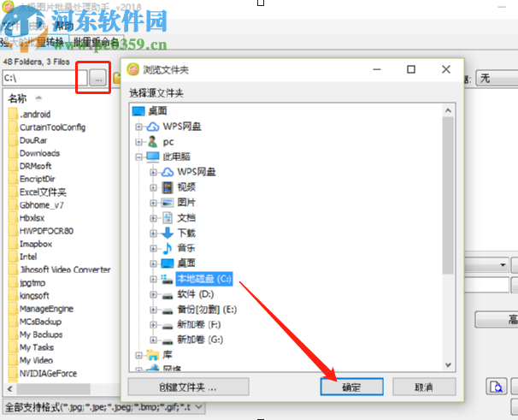This screenshot has width=518, height=420.
Task: Click the 视频 film icon
Action: point(168,187)
